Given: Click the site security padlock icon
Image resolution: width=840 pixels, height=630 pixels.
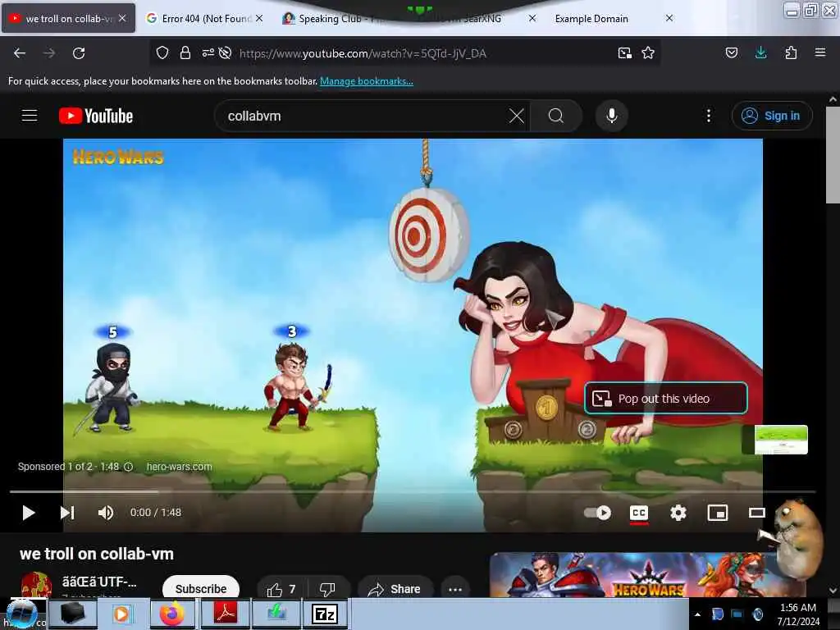Looking at the screenshot, I should pyautogui.click(x=185, y=52).
